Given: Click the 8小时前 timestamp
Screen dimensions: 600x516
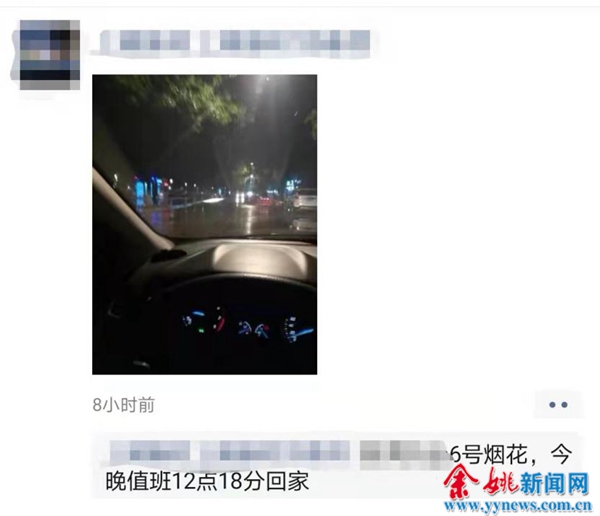Looking at the screenshot, I should tap(124, 405).
